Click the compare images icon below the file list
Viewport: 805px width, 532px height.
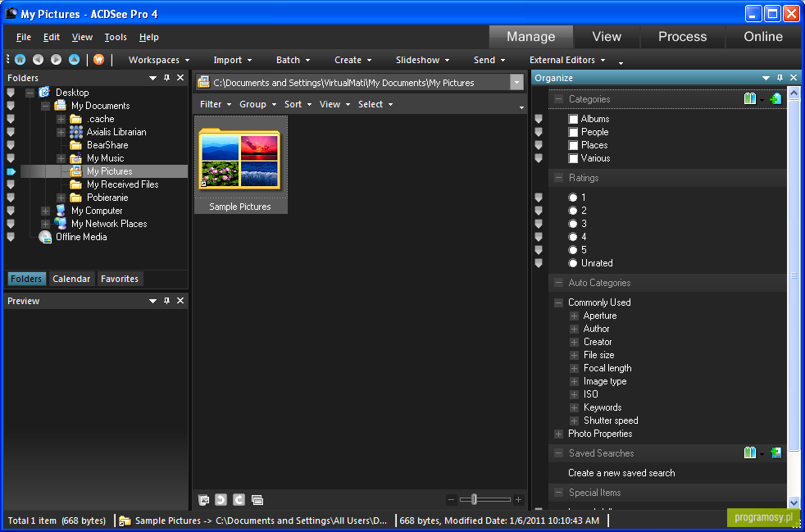click(x=257, y=500)
